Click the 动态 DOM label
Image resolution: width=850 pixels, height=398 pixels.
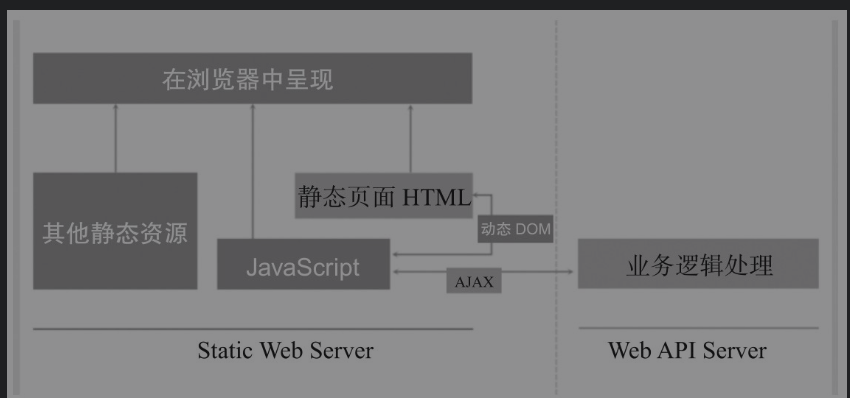click(516, 229)
